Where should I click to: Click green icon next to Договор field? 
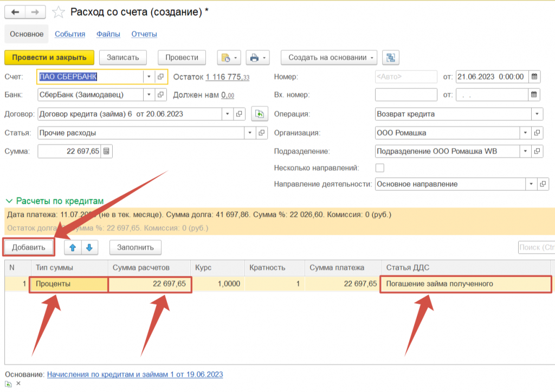point(260,114)
